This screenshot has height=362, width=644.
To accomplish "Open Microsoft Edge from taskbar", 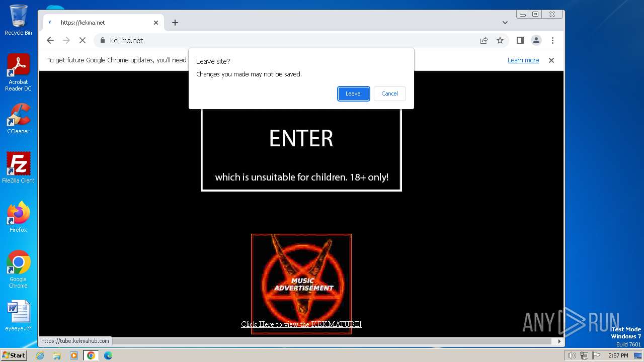I will coord(108,355).
